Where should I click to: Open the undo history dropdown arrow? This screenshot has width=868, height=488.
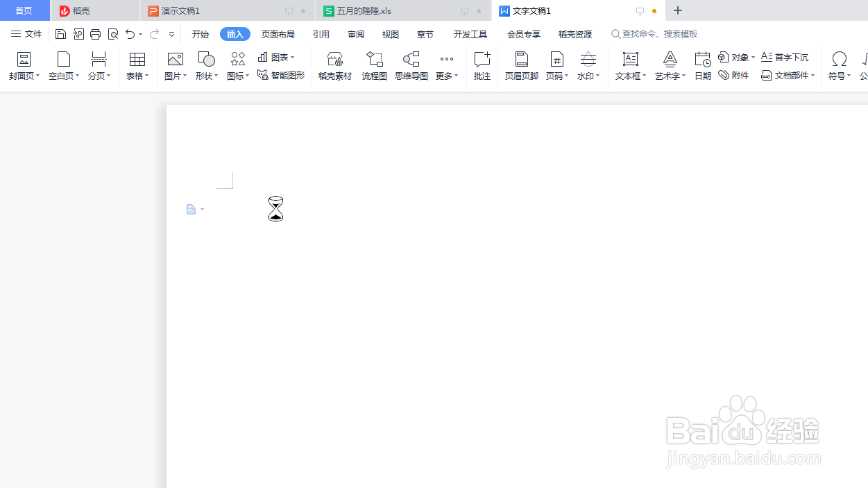click(x=140, y=34)
